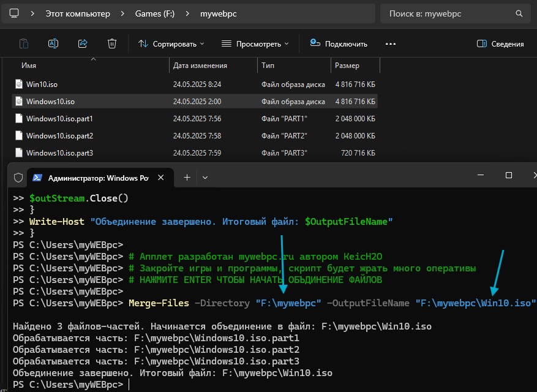The height and width of the screenshot is (392, 537).
Task: Click the Win10.iso disc image icon
Action: click(19, 84)
